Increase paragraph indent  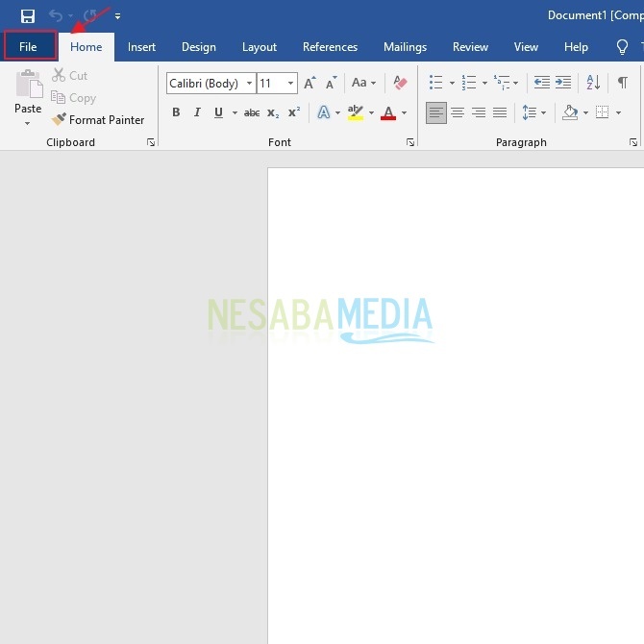point(563,83)
